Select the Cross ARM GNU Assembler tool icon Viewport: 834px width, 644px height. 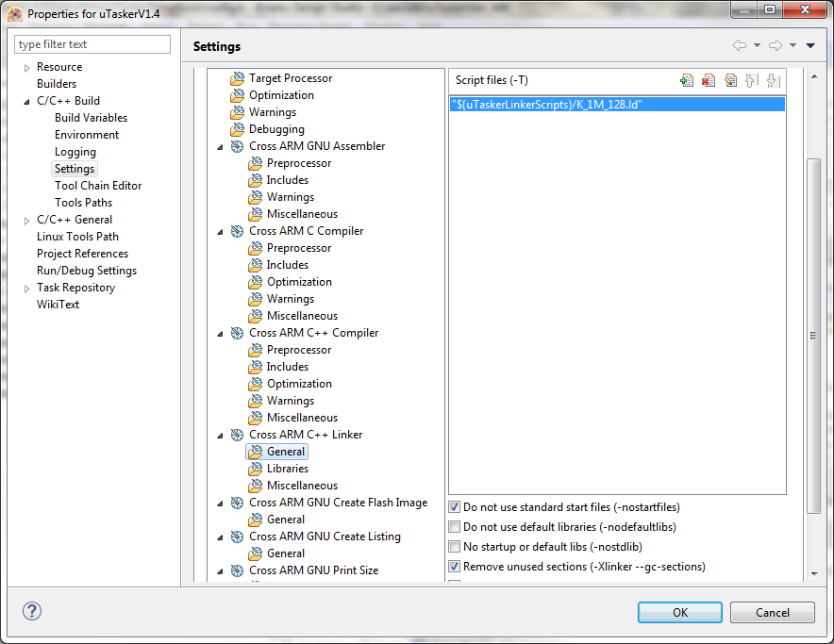(237, 146)
